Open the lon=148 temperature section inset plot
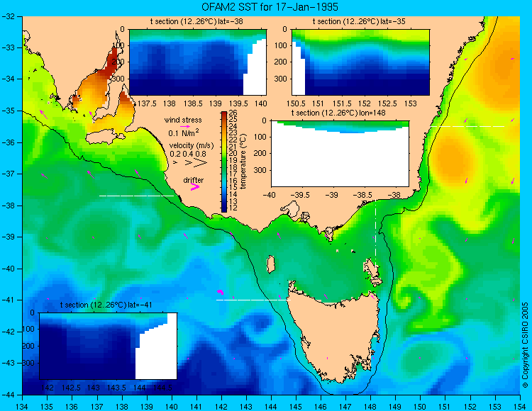The width and height of the screenshot is (532, 411). (x=340, y=154)
